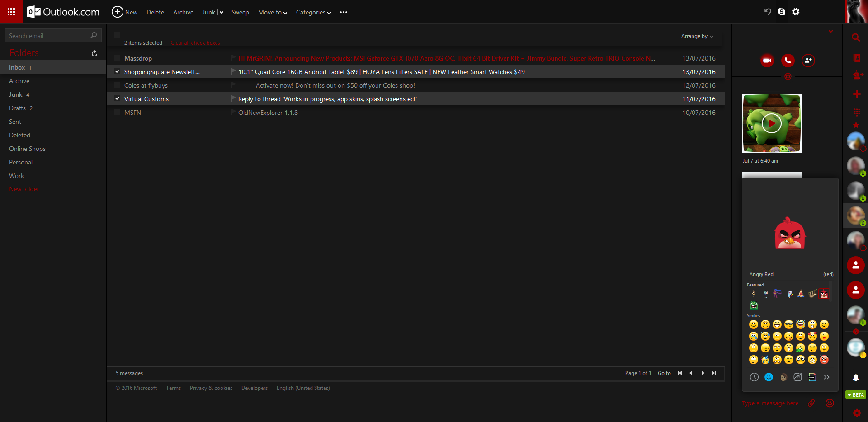Click Clear all check boxes link
The image size is (868, 422).
[x=195, y=43]
